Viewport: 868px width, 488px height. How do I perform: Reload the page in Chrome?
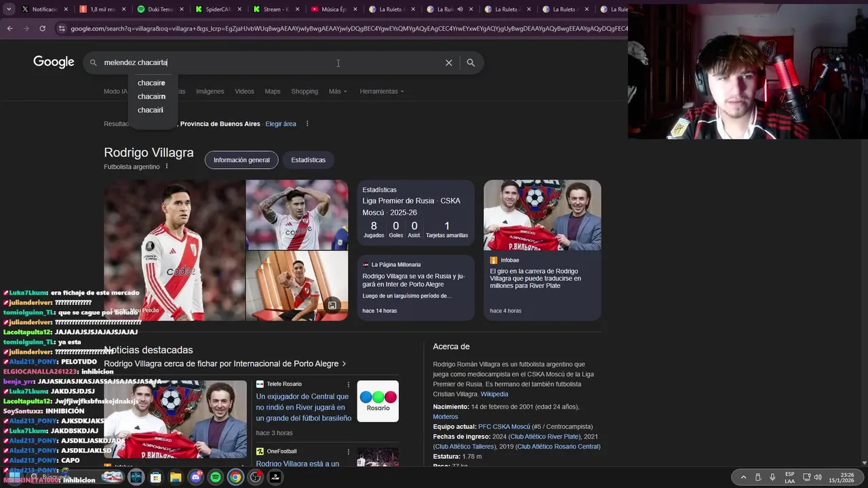[x=42, y=28]
